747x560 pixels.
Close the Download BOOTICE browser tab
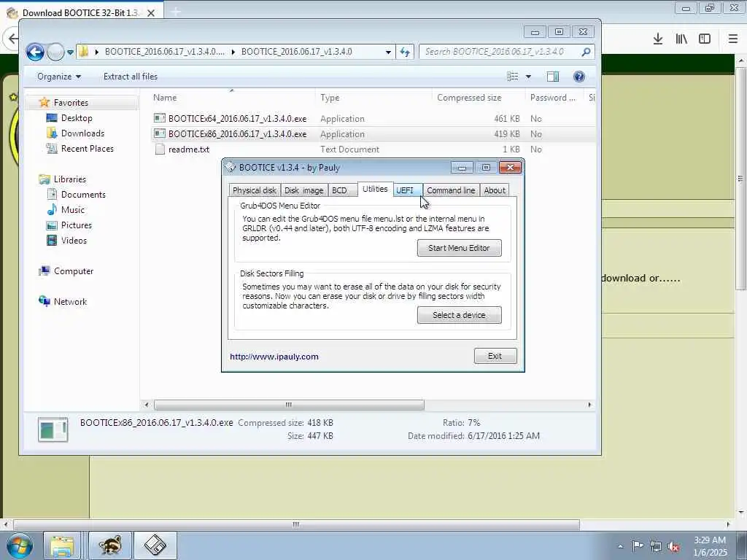tap(150, 13)
